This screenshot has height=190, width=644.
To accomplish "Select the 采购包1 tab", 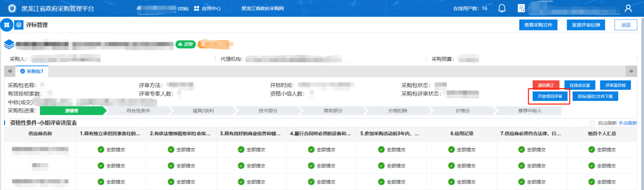I will [32, 71].
